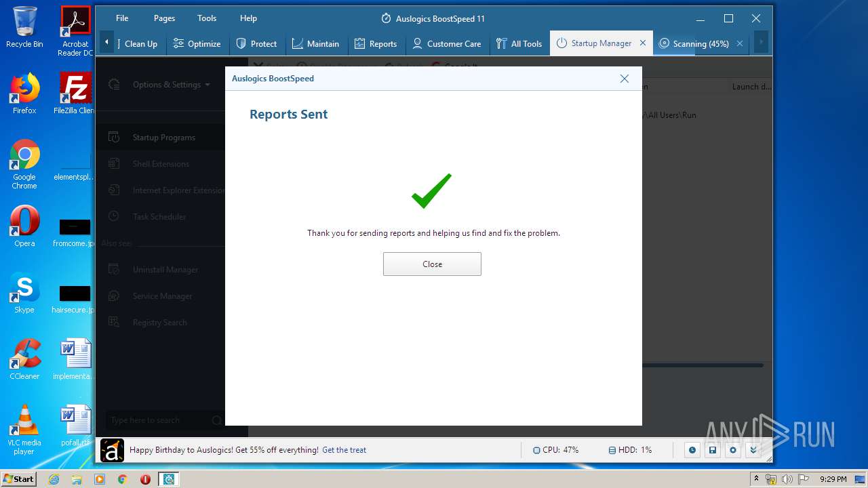
Task: Open Skype desktop shortcut
Action: pyautogui.click(x=24, y=293)
